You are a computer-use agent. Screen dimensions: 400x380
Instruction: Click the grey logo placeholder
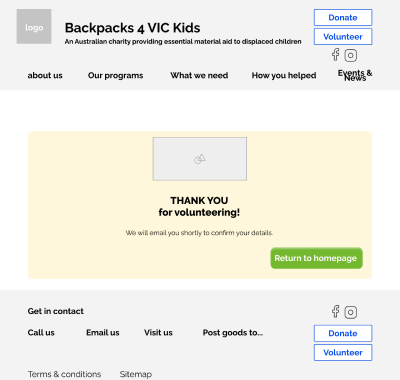[34, 27]
